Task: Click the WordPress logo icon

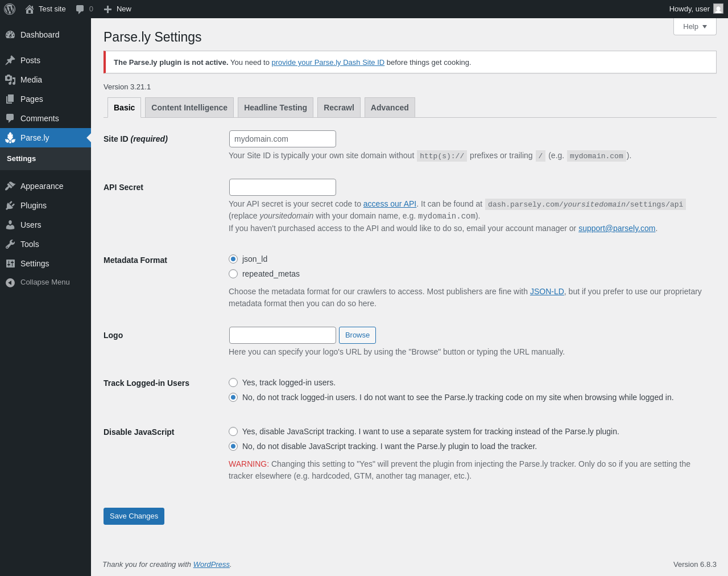Action: [x=10, y=9]
